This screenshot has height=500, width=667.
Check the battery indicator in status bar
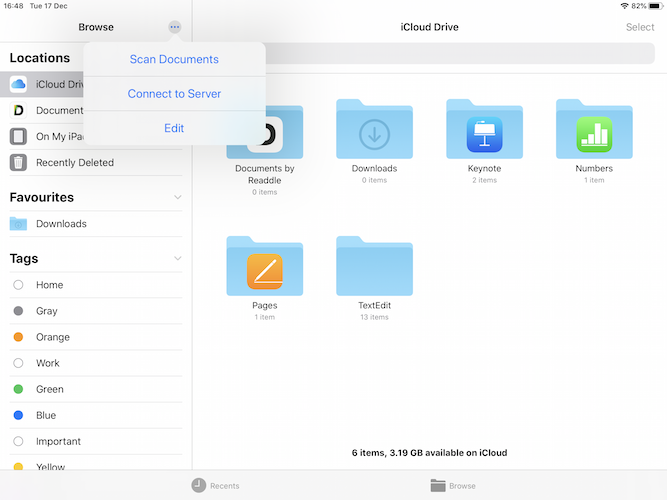(x=656, y=6)
